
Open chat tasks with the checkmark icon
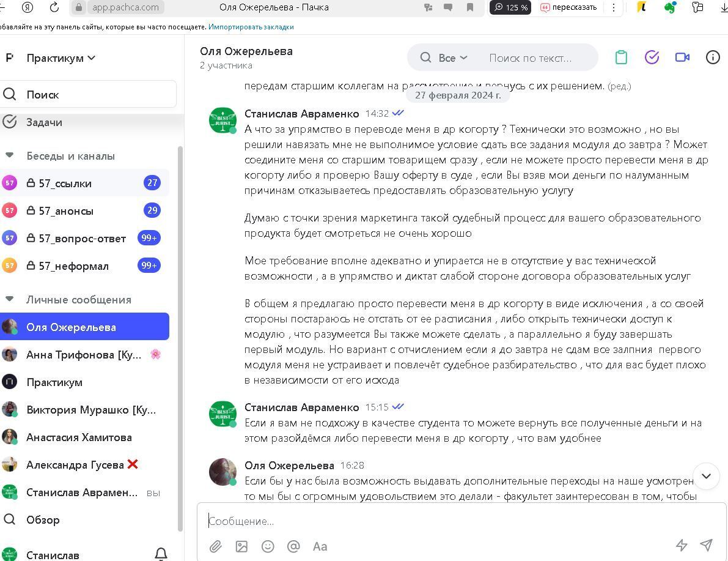pos(652,57)
